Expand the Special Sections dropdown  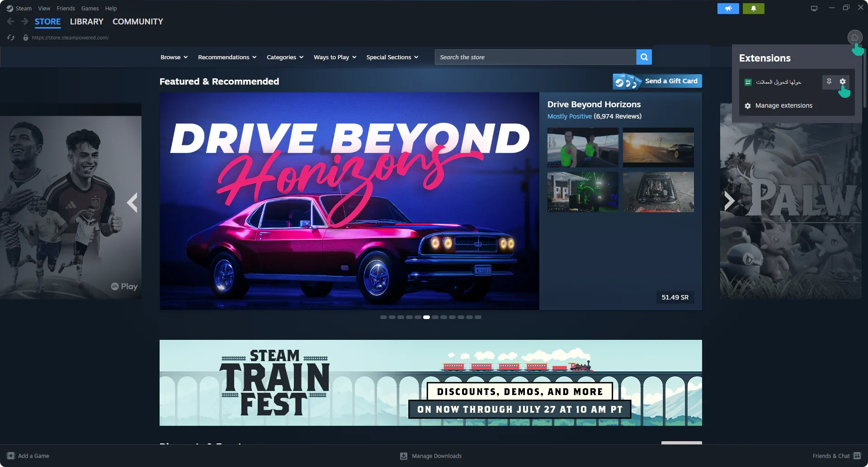click(x=392, y=57)
